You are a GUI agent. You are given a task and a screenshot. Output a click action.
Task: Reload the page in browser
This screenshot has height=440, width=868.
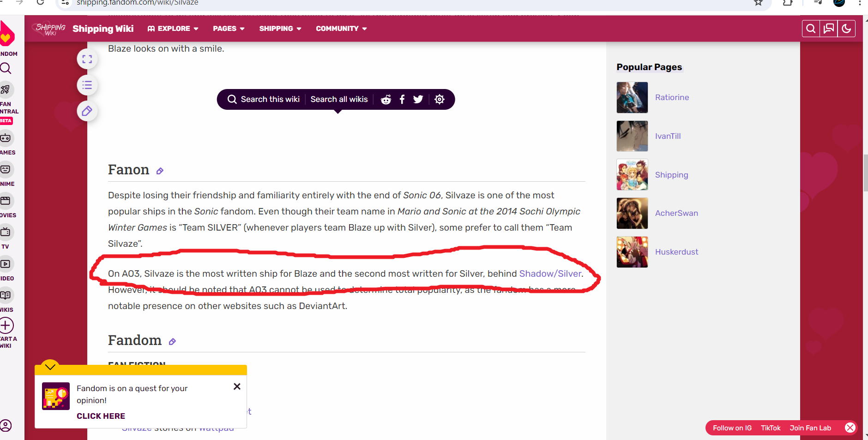41,3
